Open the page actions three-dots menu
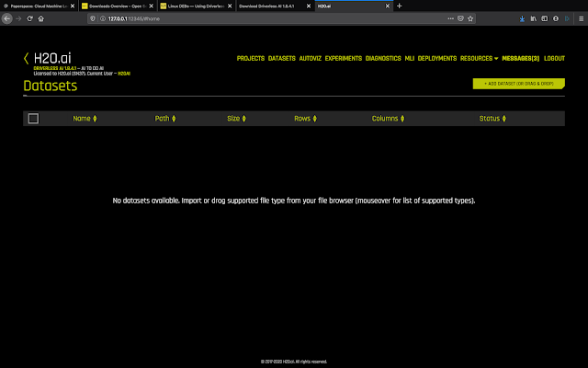588x368 pixels. pyautogui.click(x=450, y=18)
